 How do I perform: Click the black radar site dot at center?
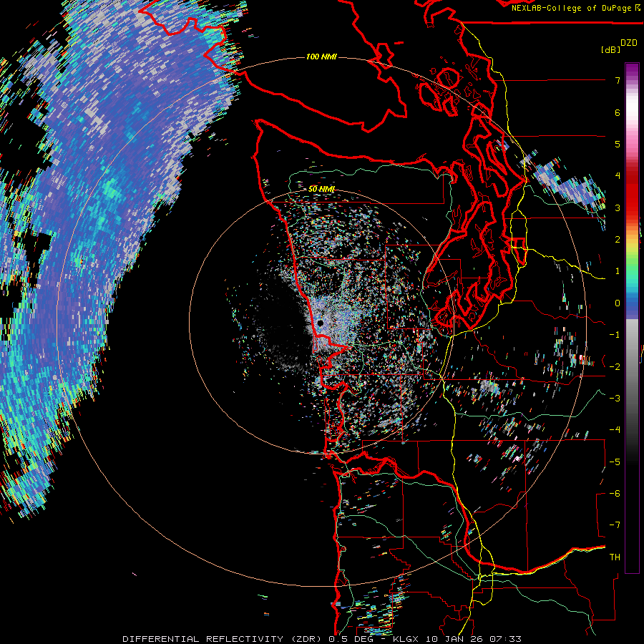pos(321,323)
